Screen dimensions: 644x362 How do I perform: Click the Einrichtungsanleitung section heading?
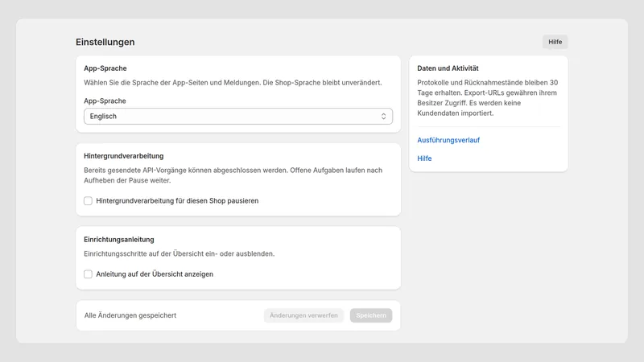point(118,239)
